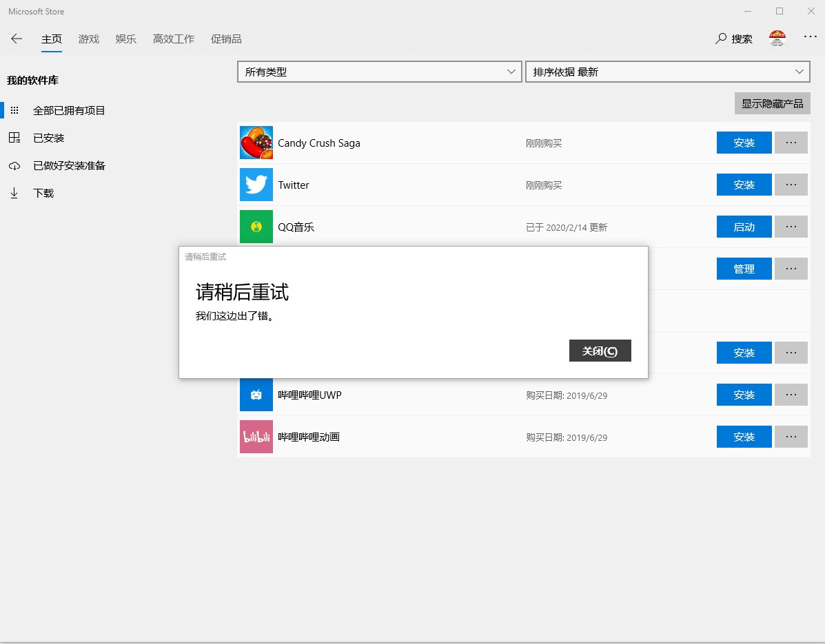This screenshot has width=825, height=644.
Task: Switch to the 促销品 tab
Action: [226, 39]
